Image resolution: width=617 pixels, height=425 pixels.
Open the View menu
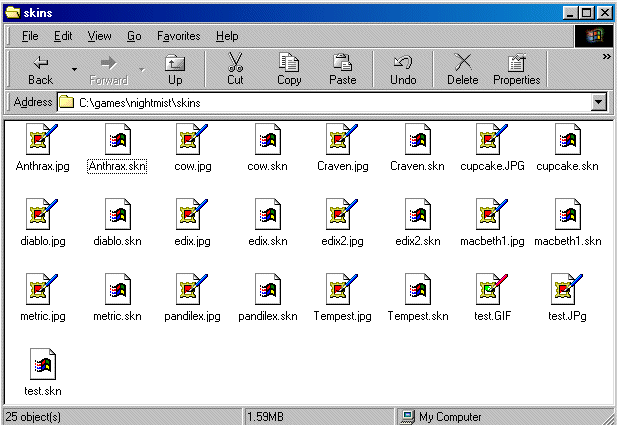[x=99, y=36]
